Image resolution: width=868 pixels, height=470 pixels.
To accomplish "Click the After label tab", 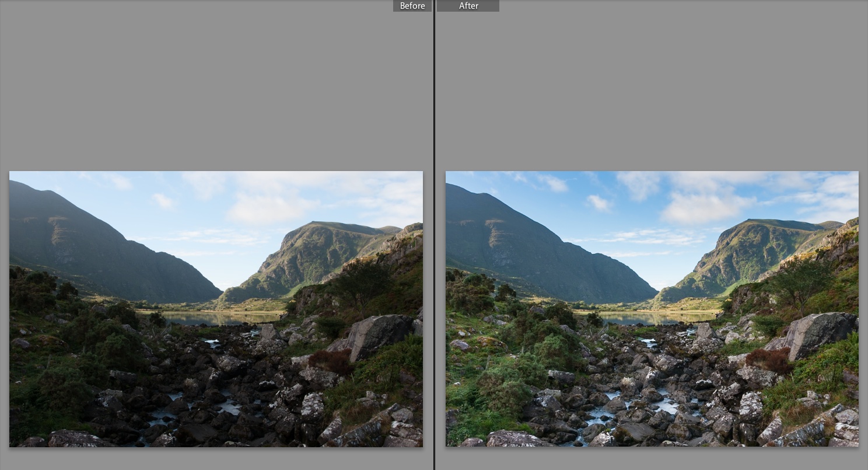I will coord(468,6).
